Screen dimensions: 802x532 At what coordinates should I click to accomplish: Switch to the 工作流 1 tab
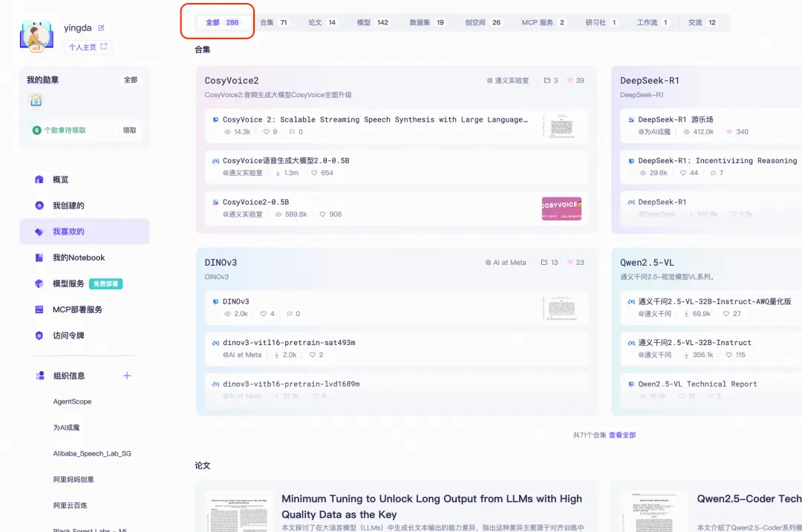point(652,22)
